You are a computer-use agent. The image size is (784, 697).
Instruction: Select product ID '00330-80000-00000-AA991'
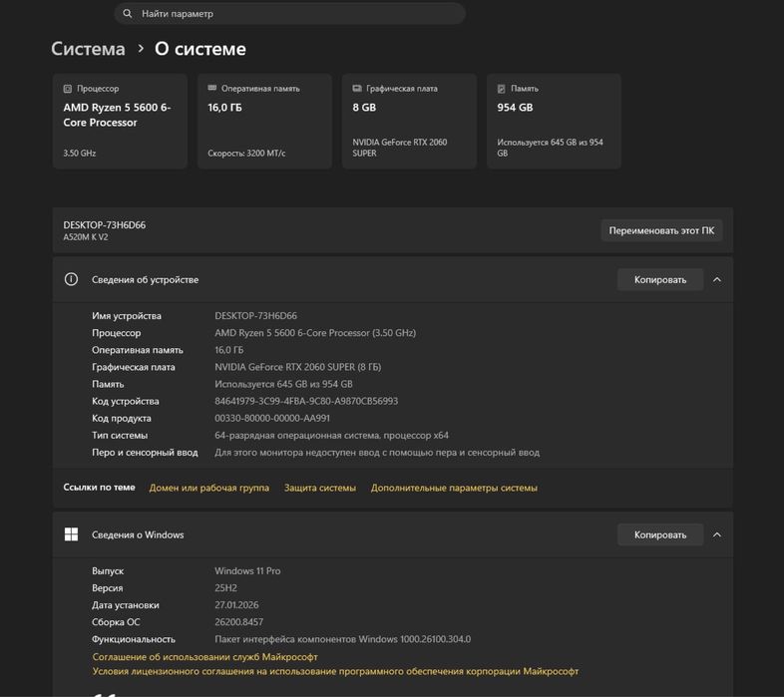point(272,418)
